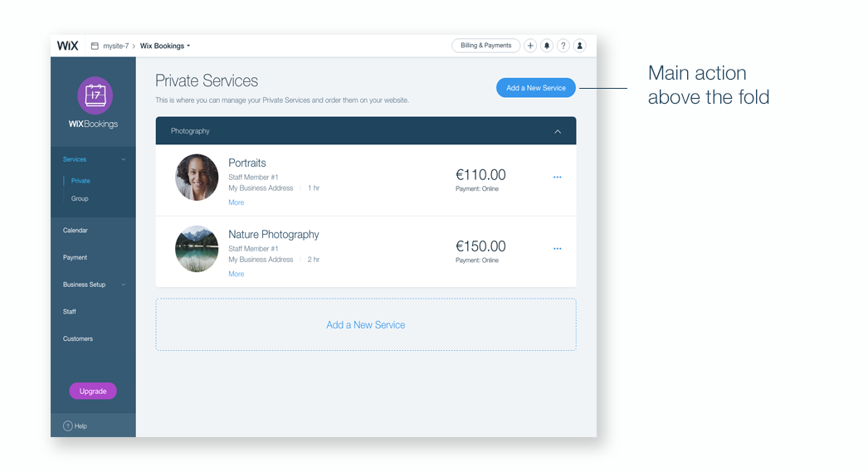Open the user account profile icon
This screenshot has width=868, height=472.
tap(579, 46)
